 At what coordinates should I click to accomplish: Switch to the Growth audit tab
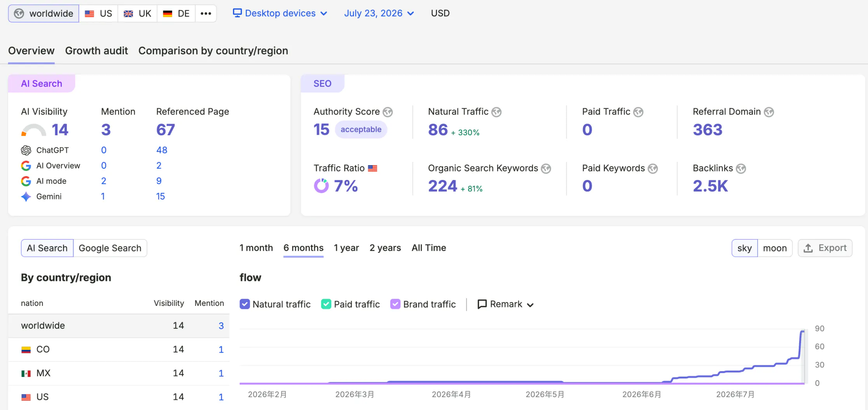pyautogui.click(x=96, y=51)
